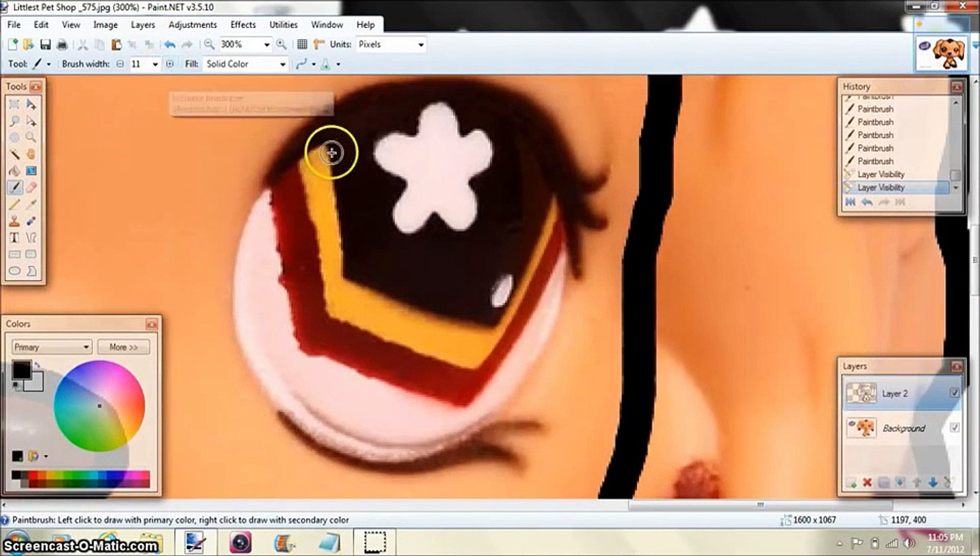The height and width of the screenshot is (556, 980).
Task: Open the palette menu dropdown arrow
Action: (x=46, y=456)
